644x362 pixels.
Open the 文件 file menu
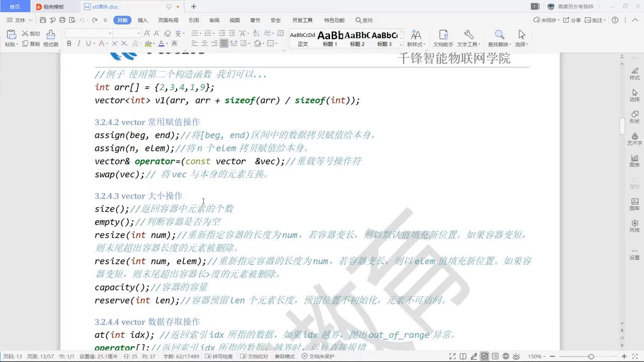(20, 20)
